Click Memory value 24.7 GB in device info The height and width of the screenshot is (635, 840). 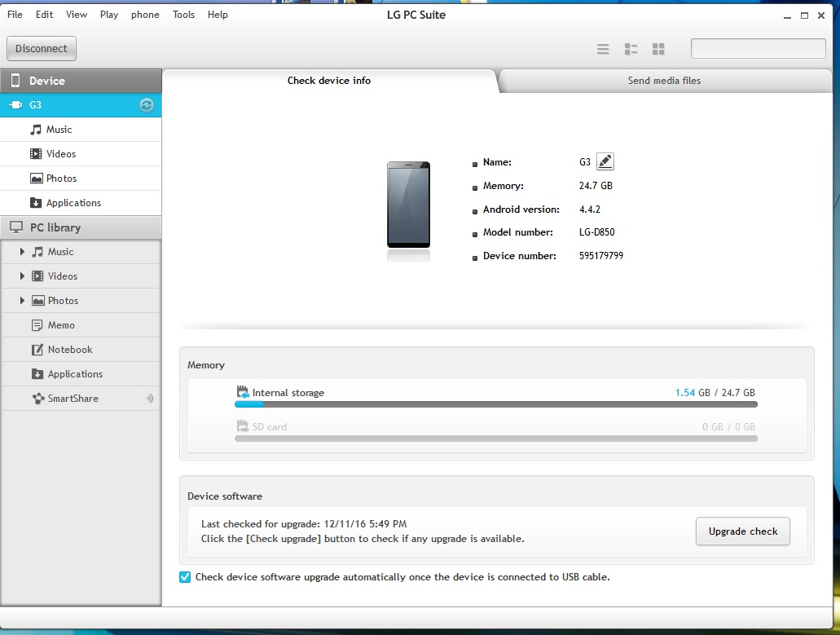(x=596, y=186)
